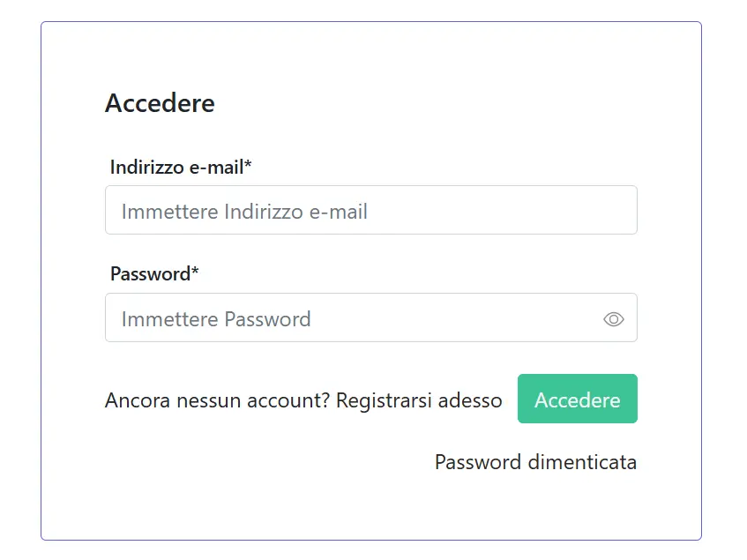Click the asterisk after the Password label

(195, 270)
